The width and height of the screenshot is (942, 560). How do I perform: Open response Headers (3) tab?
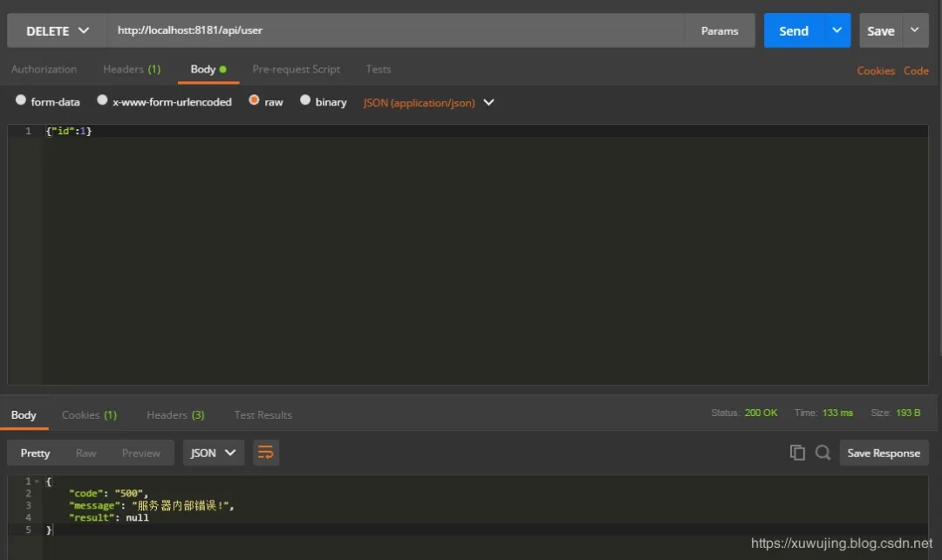pos(175,415)
